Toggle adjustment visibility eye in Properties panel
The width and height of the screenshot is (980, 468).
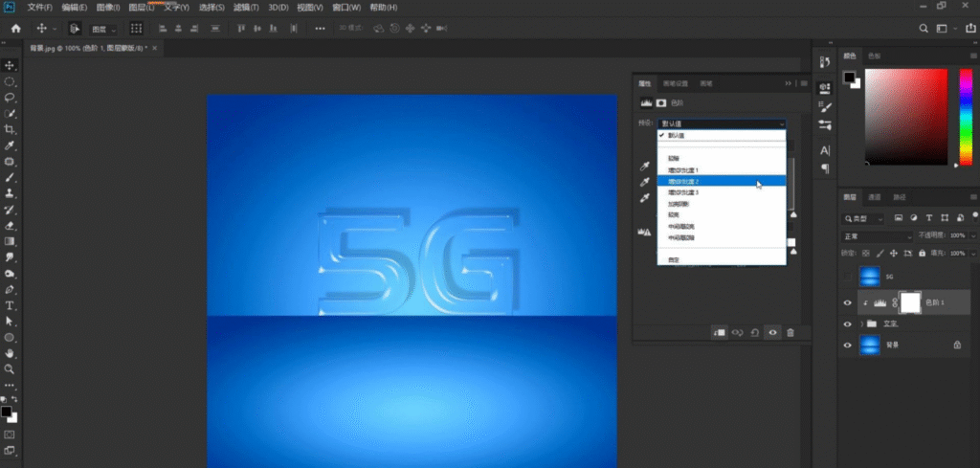(x=773, y=332)
